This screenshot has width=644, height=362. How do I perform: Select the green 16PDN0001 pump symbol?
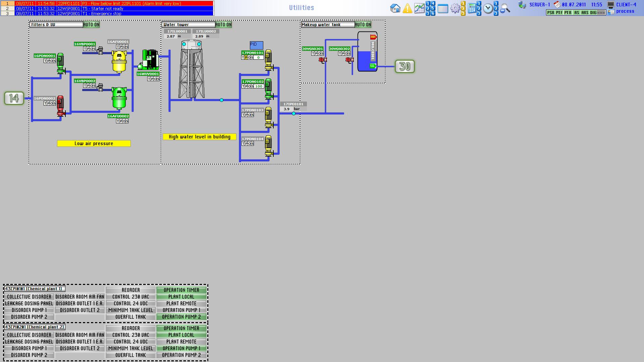60,63
